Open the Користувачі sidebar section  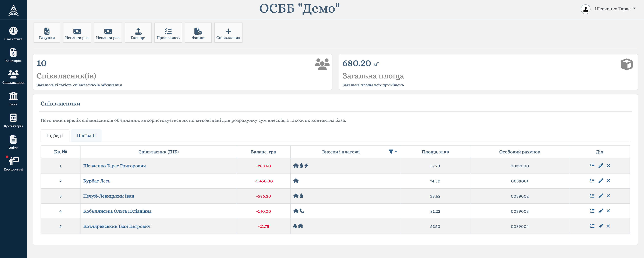pyautogui.click(x=13, y=164)
